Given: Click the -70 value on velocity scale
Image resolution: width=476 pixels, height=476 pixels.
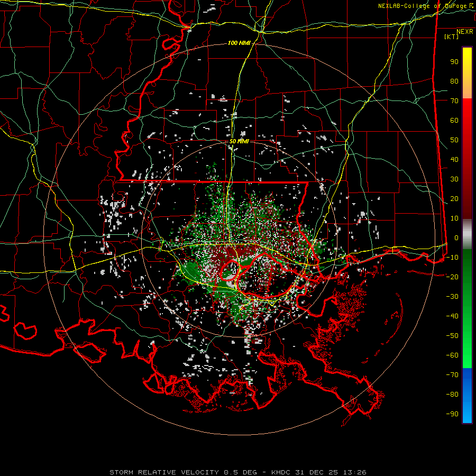Looking at the screenshot, I should click(452, 375).
